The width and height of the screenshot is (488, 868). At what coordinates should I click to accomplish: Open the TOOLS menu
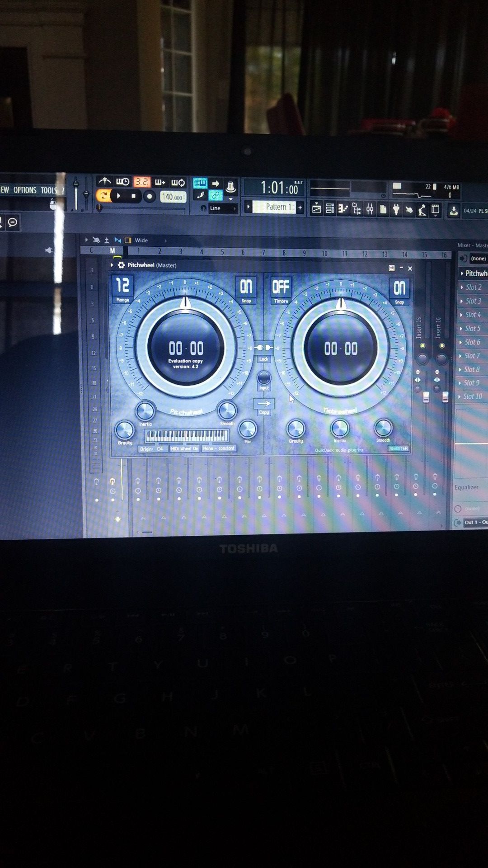pyautogui.click(x=49, y=190)
